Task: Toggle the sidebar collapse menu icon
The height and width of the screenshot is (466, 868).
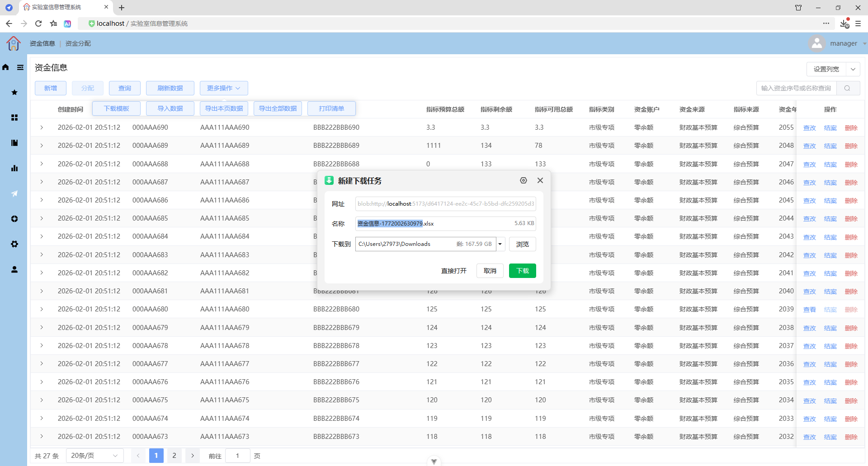Action: pos(20,67)
